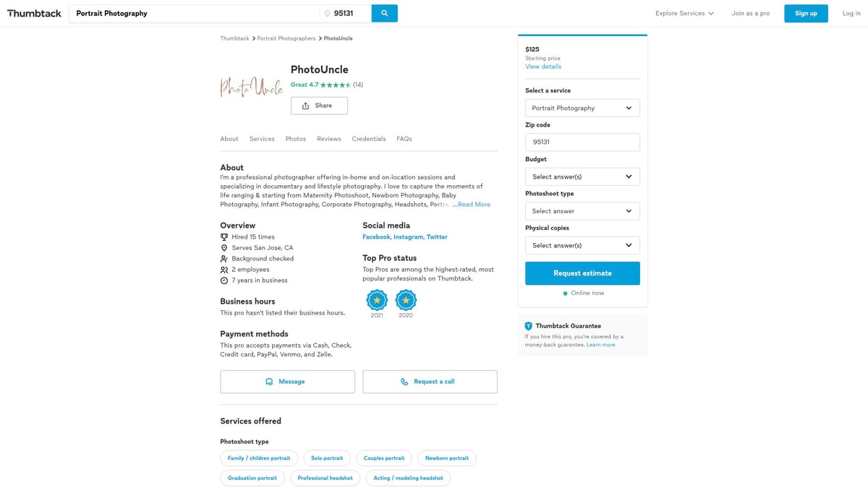Screen dimensions: 868x488
Task: Click the Thumbtack Guarantee shield icon
Action: [529, 326]
